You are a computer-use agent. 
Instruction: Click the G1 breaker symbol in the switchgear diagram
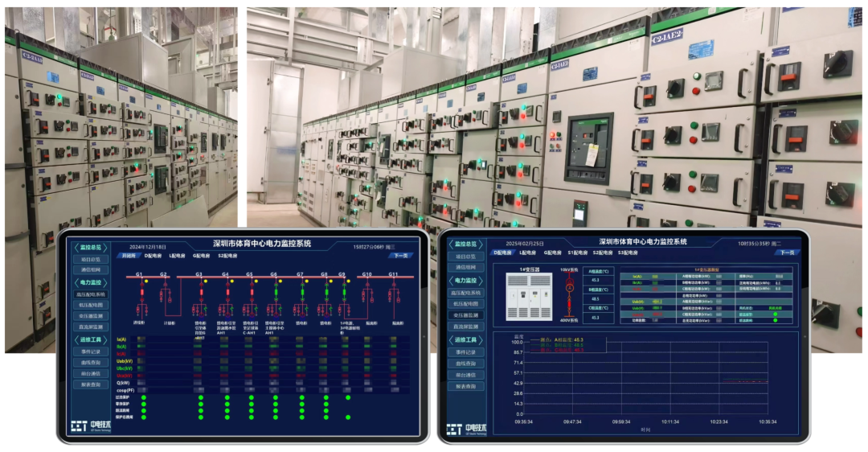pyautogui.click(x=141, y=292)
